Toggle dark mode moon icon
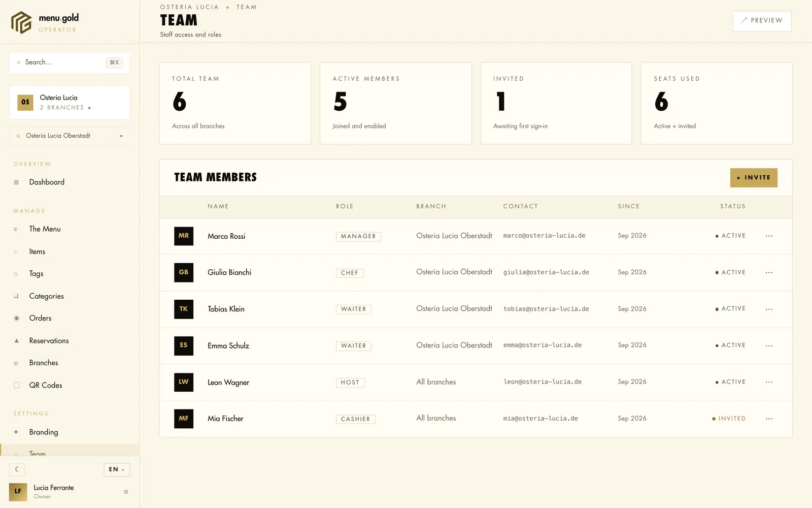Viewport: 812px width, 508px height. pos(17,469)
